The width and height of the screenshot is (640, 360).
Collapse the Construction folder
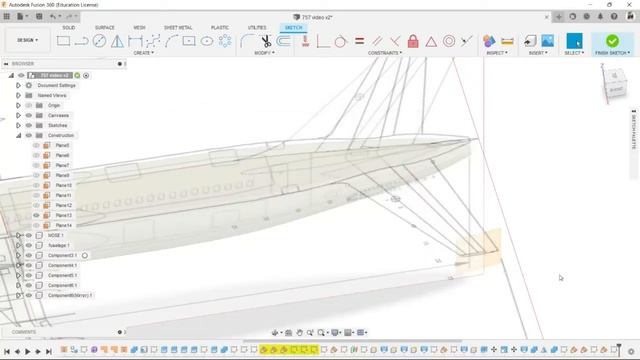18,135
